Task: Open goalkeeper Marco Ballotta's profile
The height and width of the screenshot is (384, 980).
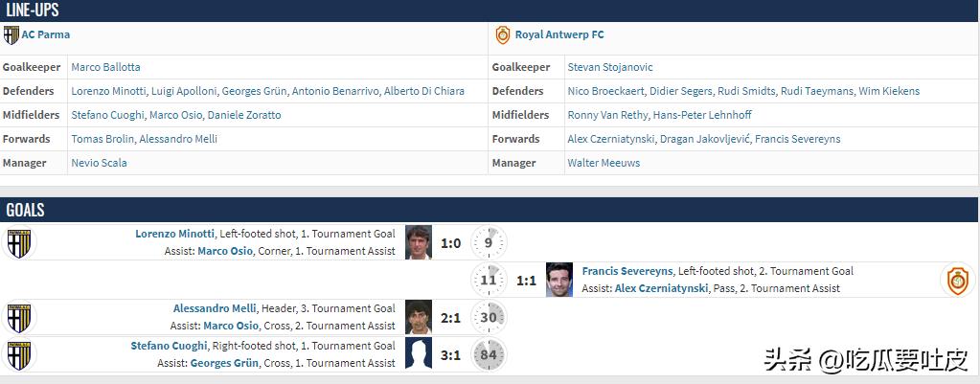Action: (x=105, y=67)
